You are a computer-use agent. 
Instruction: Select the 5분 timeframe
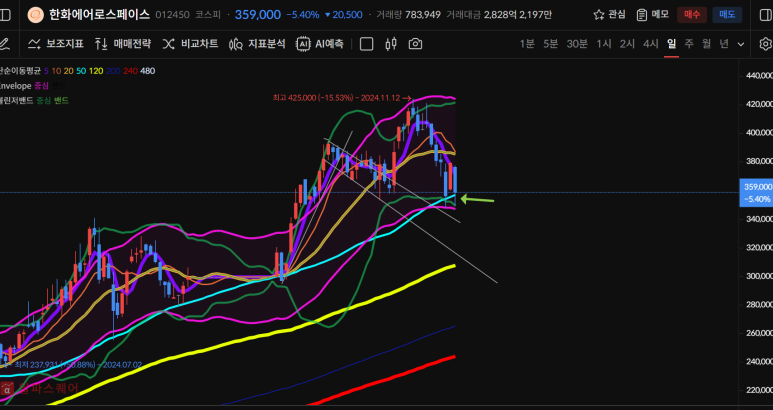(x=551, y=44)
